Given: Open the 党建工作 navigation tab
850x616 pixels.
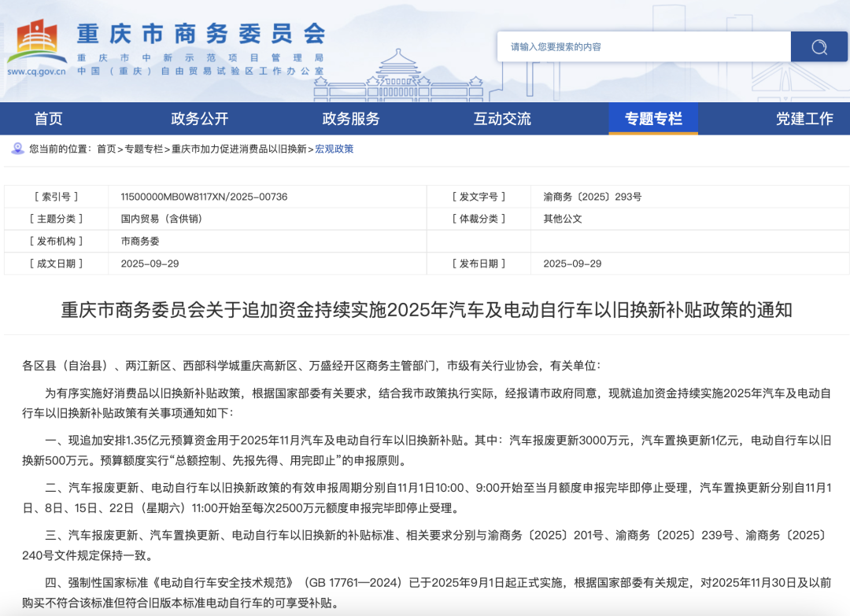Looking at the screenshot, I should pyautogui.click(x=804, y=119).
